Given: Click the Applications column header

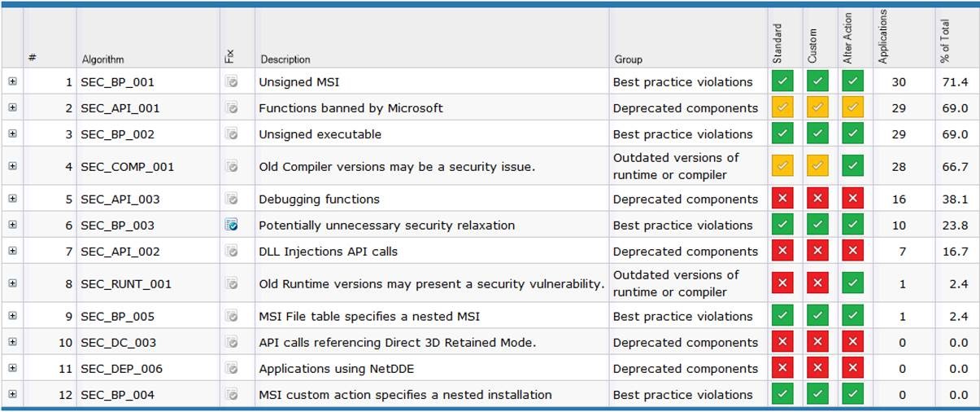Looking at the screenshot, I should point(884,37).
